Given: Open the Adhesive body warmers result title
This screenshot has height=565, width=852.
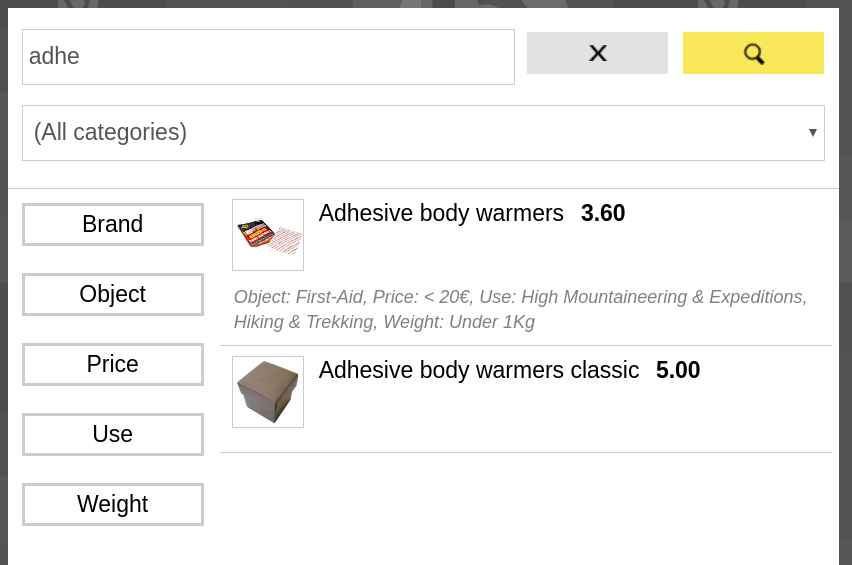Looking at the screenshot, I should click(x=441, y=213).
